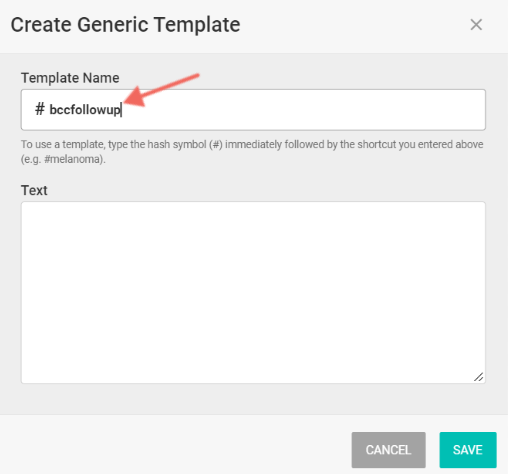Image resolution: width=508 pixels, height=474 pixels.
Task: Click the hash symbol usage hint text
Action: 252,152
